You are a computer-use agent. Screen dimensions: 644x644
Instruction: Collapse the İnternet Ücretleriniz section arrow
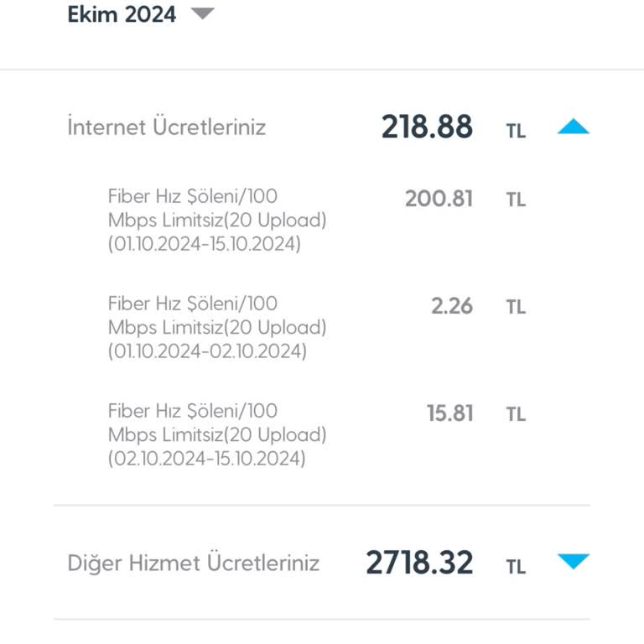click(574, 127)
